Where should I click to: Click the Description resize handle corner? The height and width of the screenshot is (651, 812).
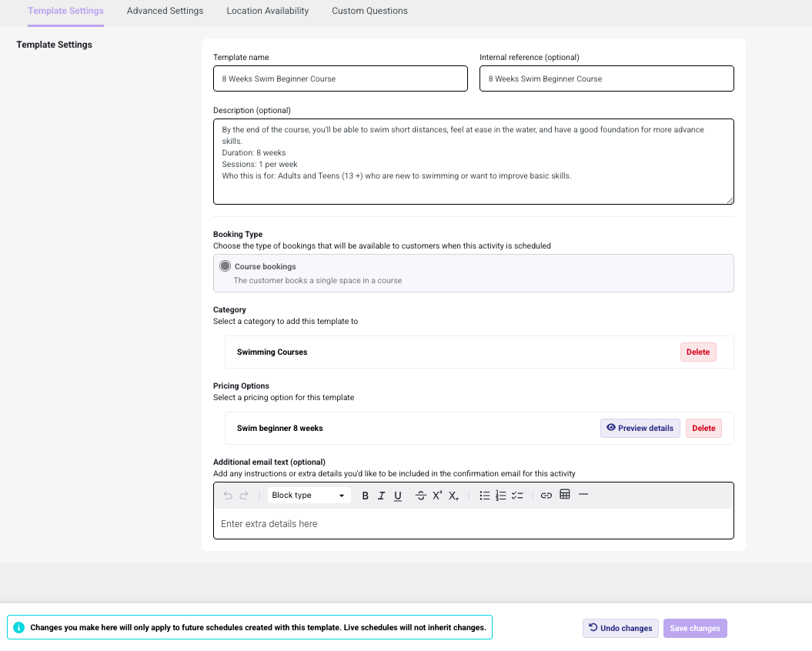[730, 200]
